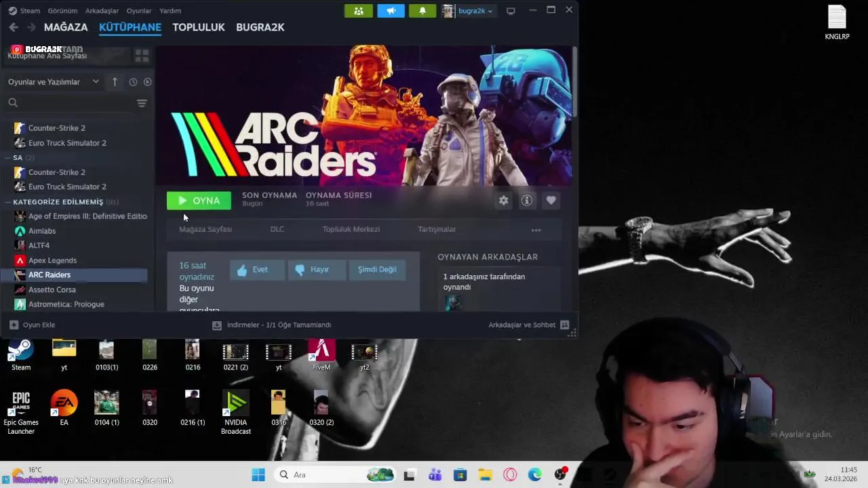Open the BUGRA2K profile tab

[x=260, y=27]
